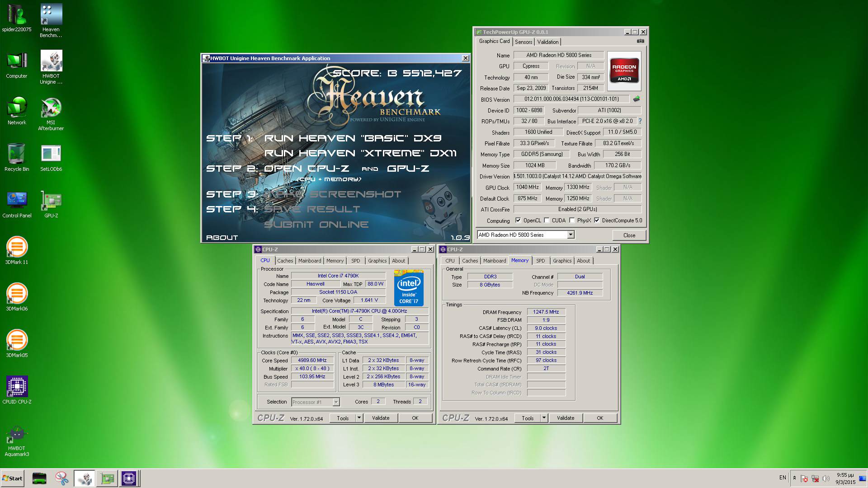
Task: Click Validate in the CPU-Z Memory window
Action: click(566, 418)
